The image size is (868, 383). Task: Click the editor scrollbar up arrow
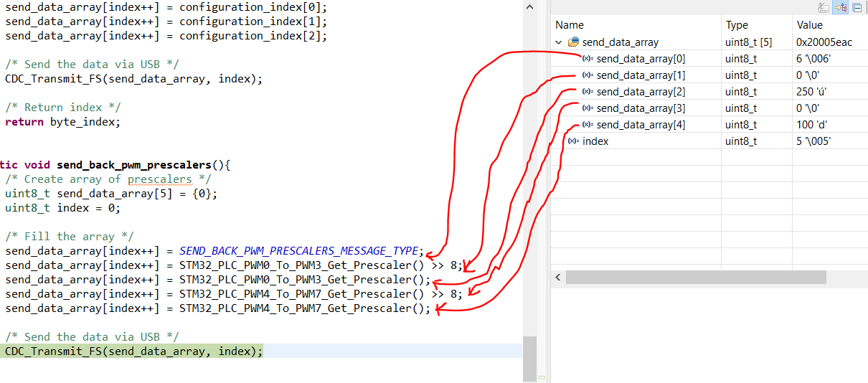tap(529, 6)
